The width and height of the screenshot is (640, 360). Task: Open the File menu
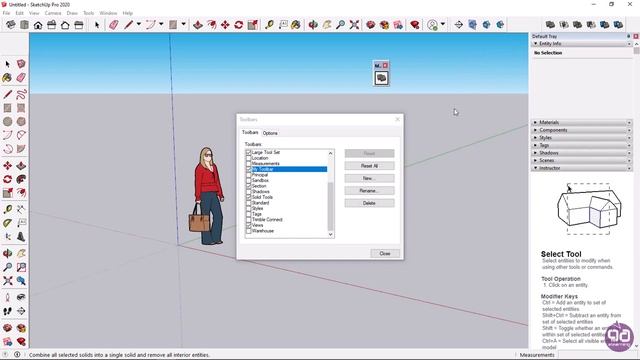pos(7,13)
